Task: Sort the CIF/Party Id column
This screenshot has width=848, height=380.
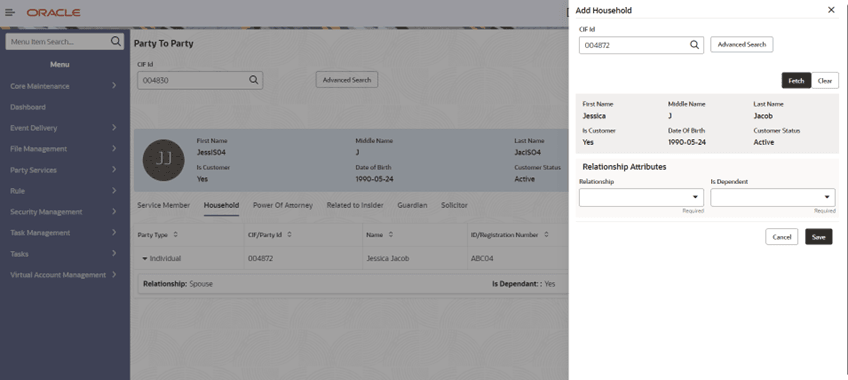Action: click(x=289, y=235)
